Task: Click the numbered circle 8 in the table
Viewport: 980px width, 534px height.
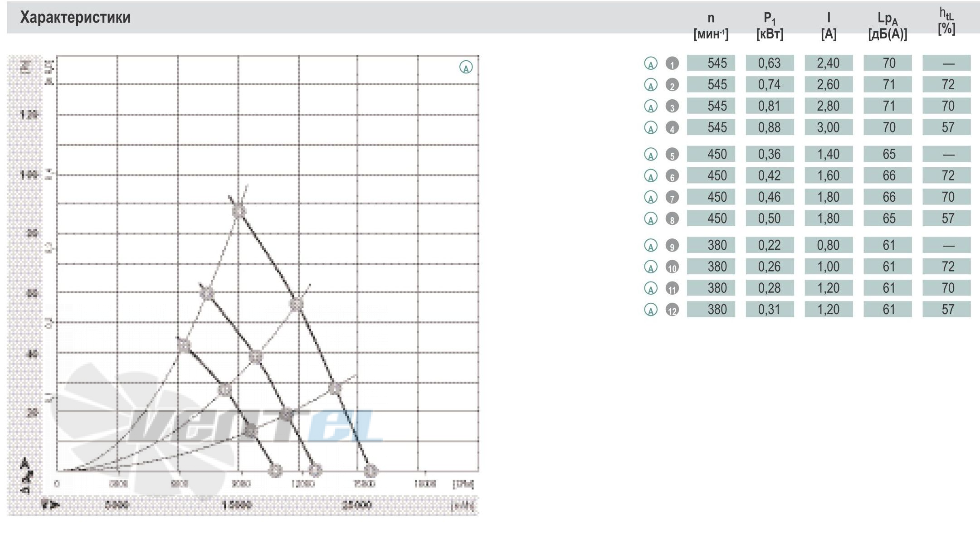Action: pyautogui.click(x=672, y=219)
